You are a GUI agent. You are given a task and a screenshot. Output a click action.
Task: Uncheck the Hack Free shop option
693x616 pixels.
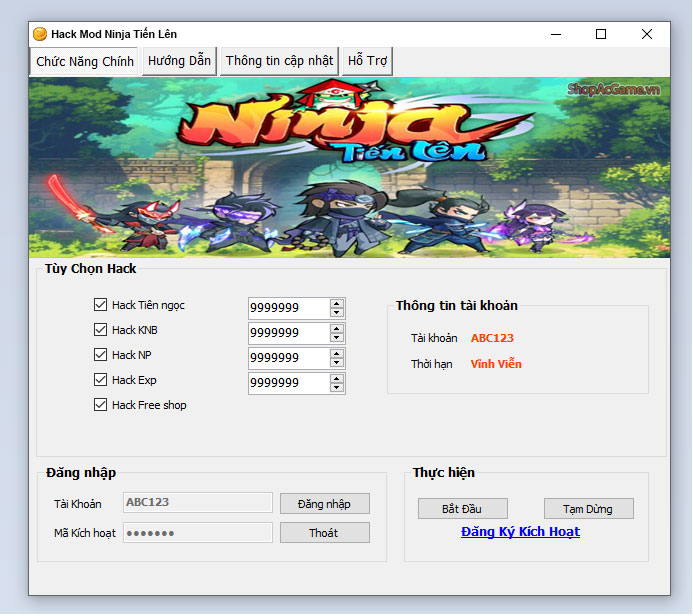[x=100, y=405]
